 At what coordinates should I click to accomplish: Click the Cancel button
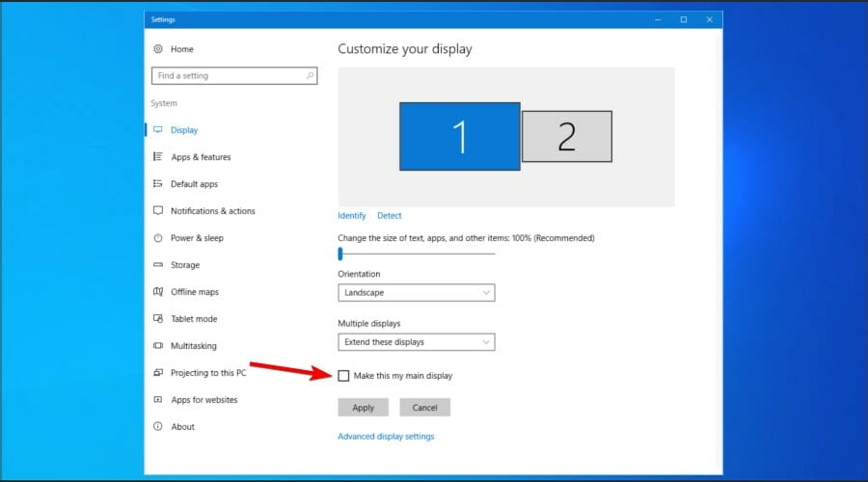pos(424,408)
